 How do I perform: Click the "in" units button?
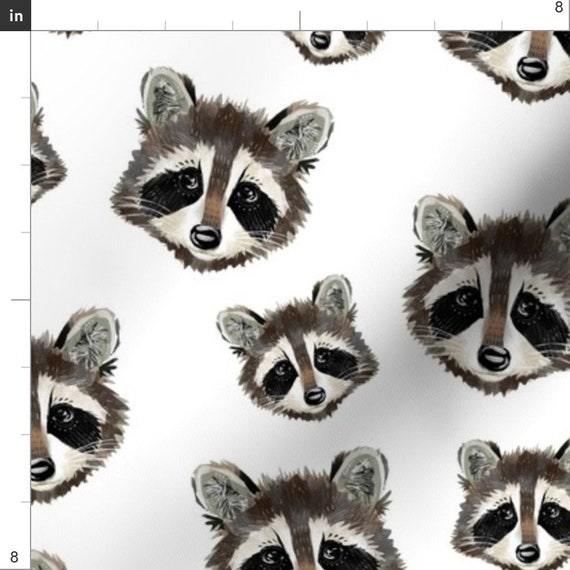[15, 15]
